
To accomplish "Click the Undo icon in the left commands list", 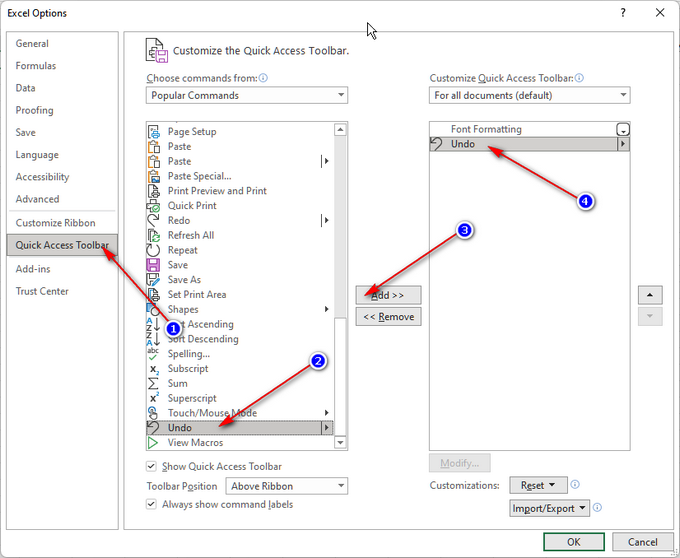I will tap(154, 428).
